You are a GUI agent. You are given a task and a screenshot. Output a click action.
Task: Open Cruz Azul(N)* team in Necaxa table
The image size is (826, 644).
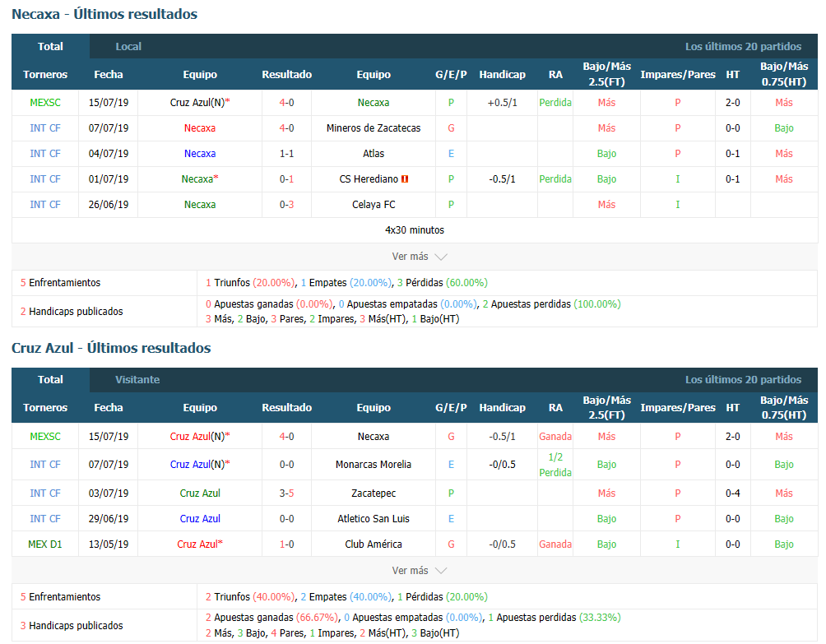[200, 103]
